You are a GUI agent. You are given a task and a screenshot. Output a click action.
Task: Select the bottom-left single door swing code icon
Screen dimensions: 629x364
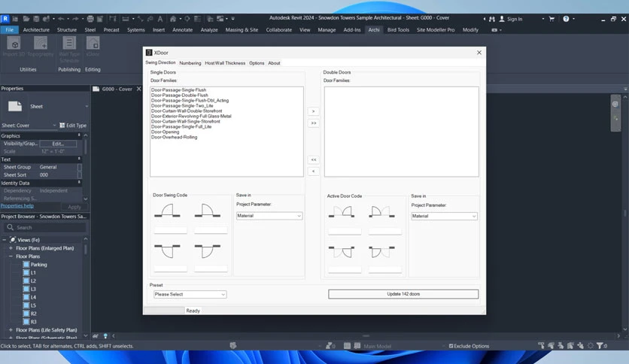167,251
